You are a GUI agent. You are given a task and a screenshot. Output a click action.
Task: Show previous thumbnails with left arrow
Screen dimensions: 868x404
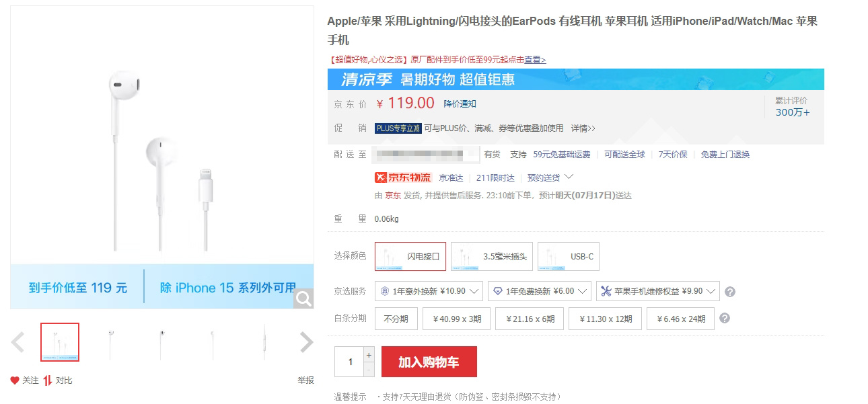pyautogui.click(x=18, y=342)
